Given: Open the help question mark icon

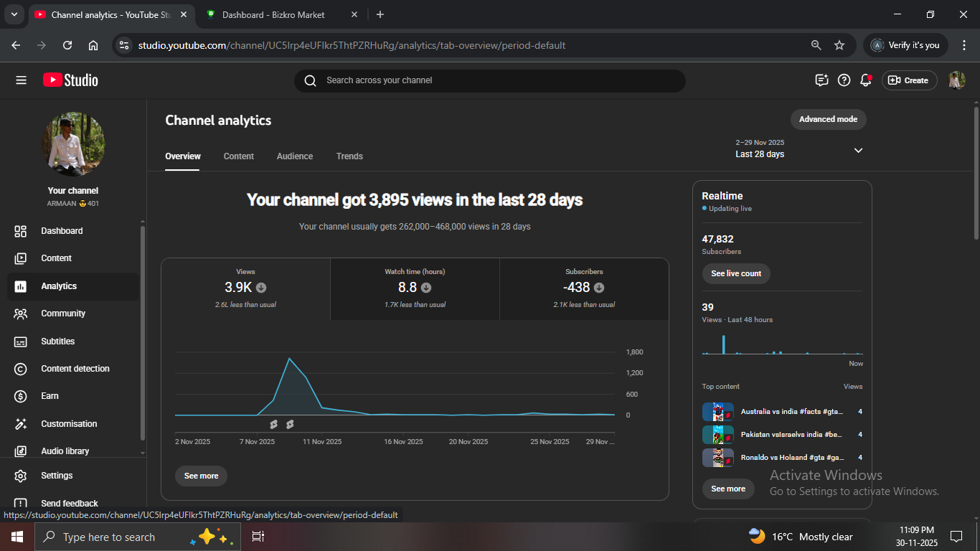Looking at the screenshot, I should coord(844,80).
